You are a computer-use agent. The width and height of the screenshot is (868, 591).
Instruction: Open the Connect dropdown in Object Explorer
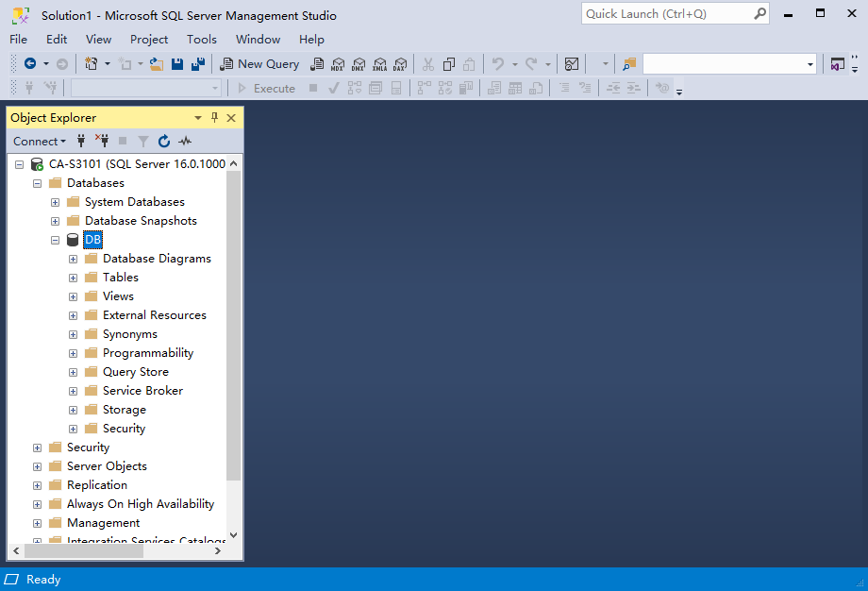point(40,142)
